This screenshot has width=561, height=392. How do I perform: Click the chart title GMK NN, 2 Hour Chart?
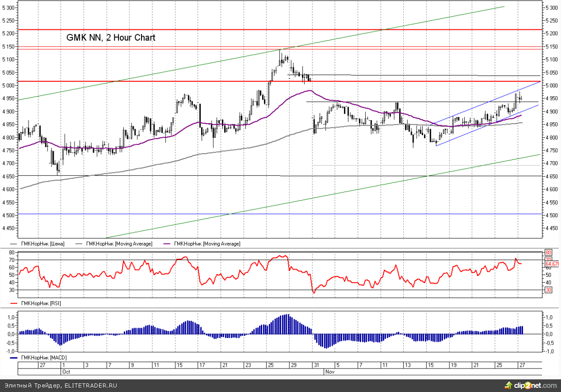(111, 38)
